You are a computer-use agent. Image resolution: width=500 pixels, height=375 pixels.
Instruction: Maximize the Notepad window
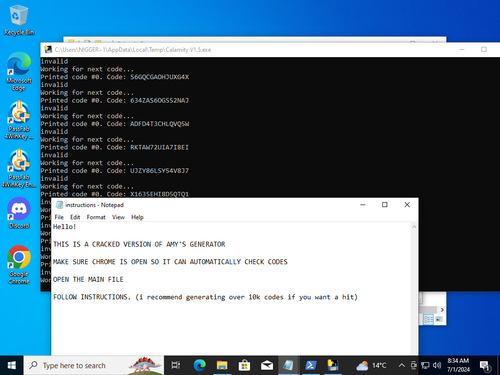coord(385,205)
